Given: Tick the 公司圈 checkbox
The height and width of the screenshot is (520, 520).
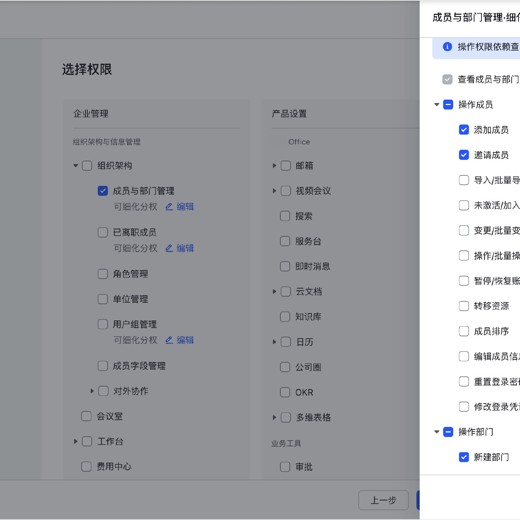Looking at the screenshot, I should pos(285,367).
